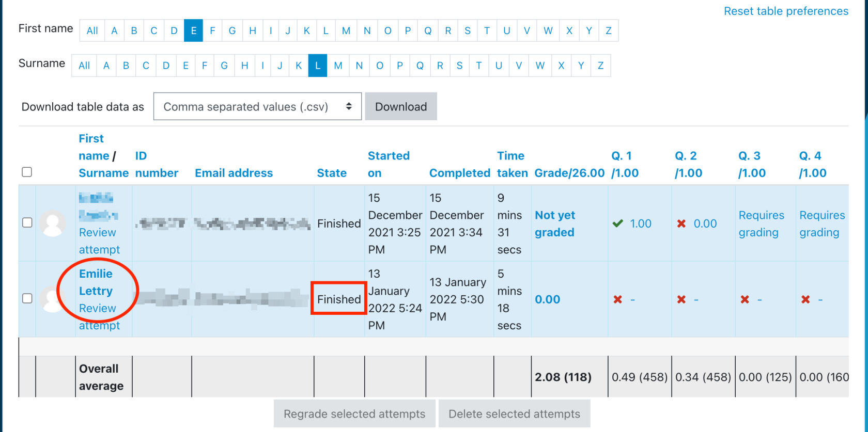The width and height of the screenshot is (868, 432).
Task: Click Delete selected attempts button
Action: (x=514, y=414)
